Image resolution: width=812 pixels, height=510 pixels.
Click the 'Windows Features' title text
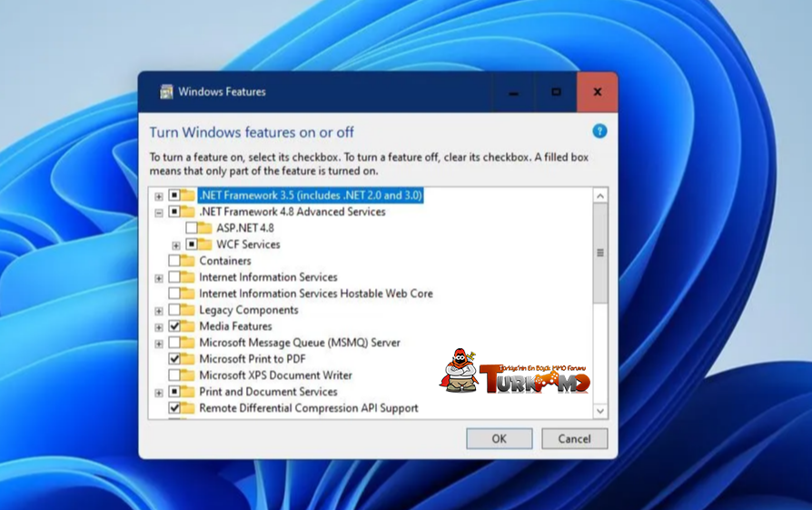[x=223, y=92]
